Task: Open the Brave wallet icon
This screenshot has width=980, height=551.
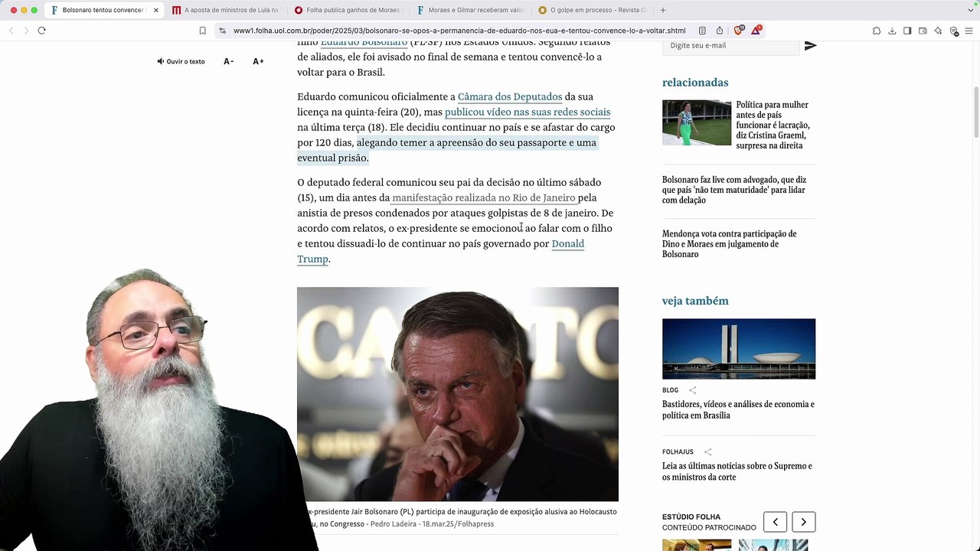Action: [x=923, y=31]
